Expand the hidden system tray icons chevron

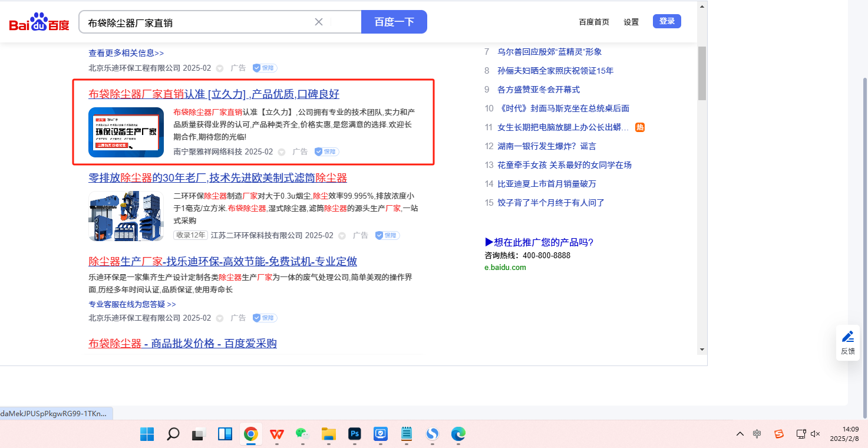pos(740,434)
